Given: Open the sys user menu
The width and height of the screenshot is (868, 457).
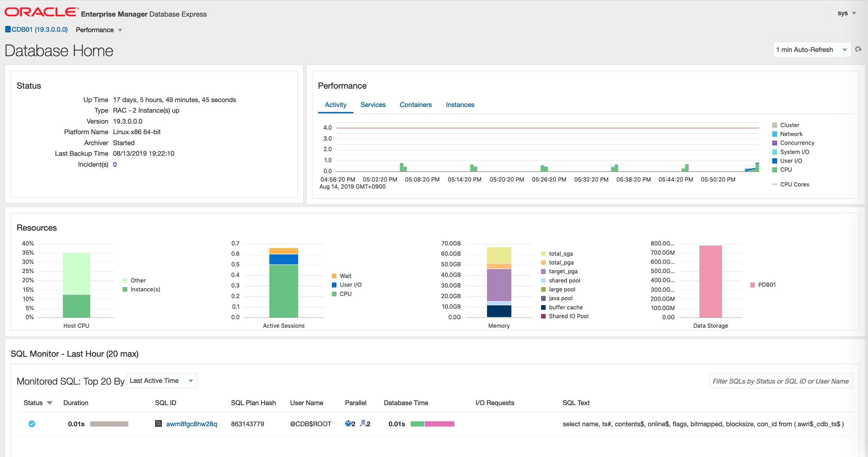Looking at the screenshot, I should (x=847, y=13).
